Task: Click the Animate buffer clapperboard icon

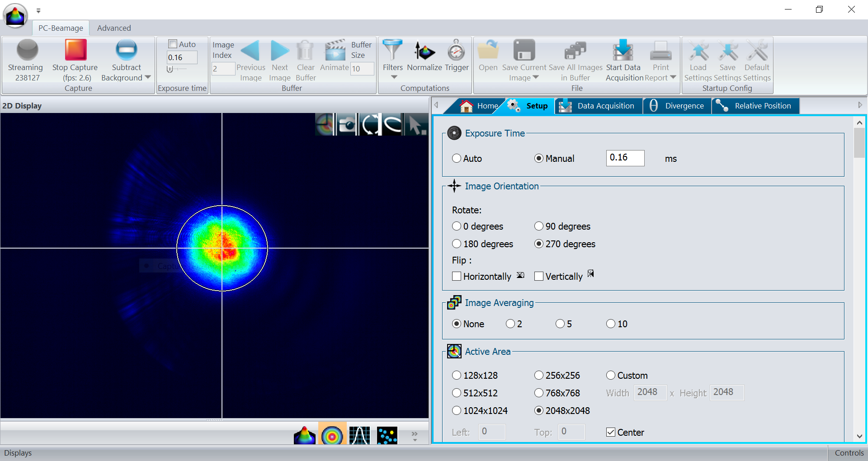Action: pos(335,51)
